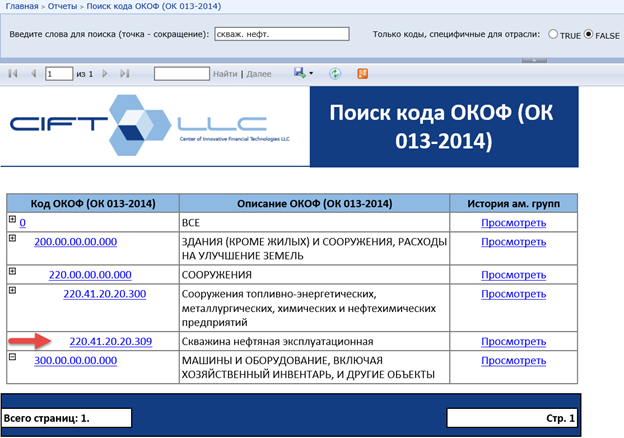Open Главная breadcrumb link
This screenshot has width=624, height=438.
tap(22, 6)
